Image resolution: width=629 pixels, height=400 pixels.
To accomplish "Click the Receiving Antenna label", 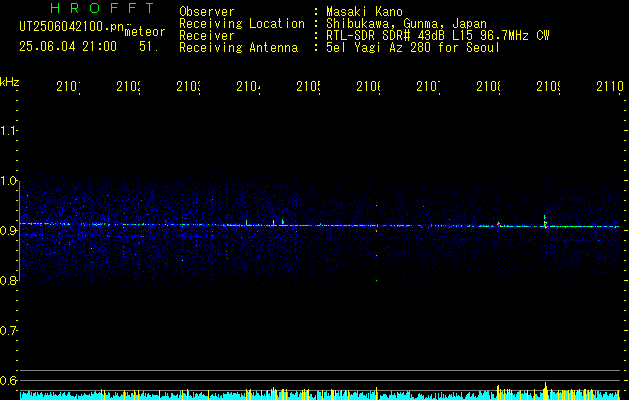I will [239, 48].
